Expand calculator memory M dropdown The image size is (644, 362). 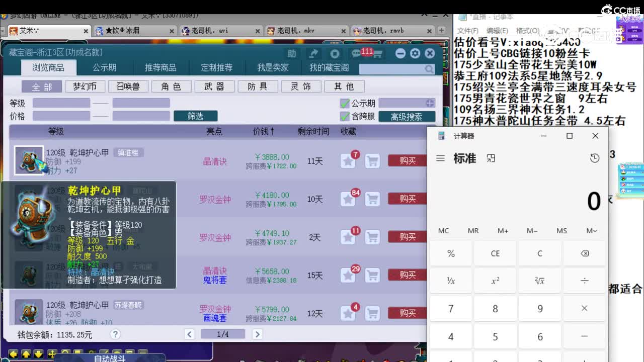(592, 231)
